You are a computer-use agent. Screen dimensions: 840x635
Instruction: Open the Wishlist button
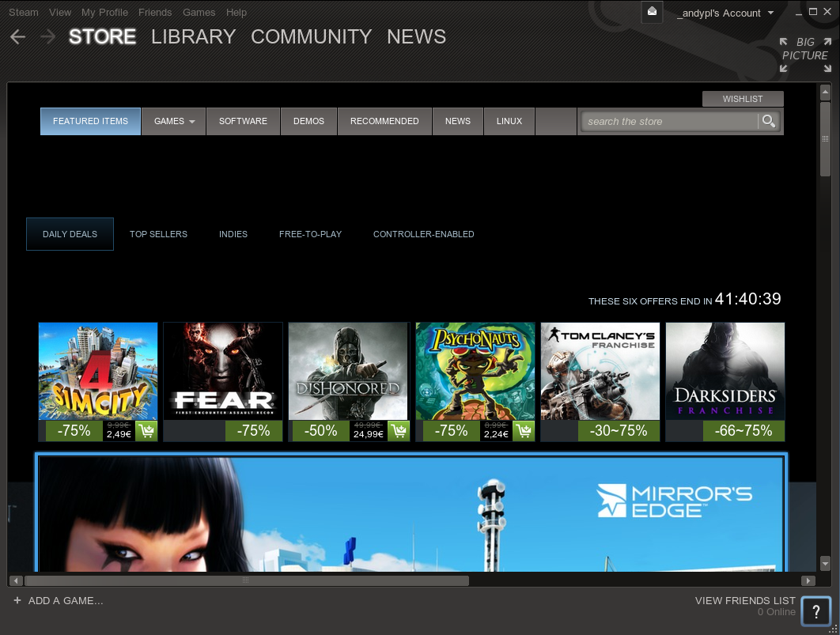pyautogui.click(x=743, y=99)
